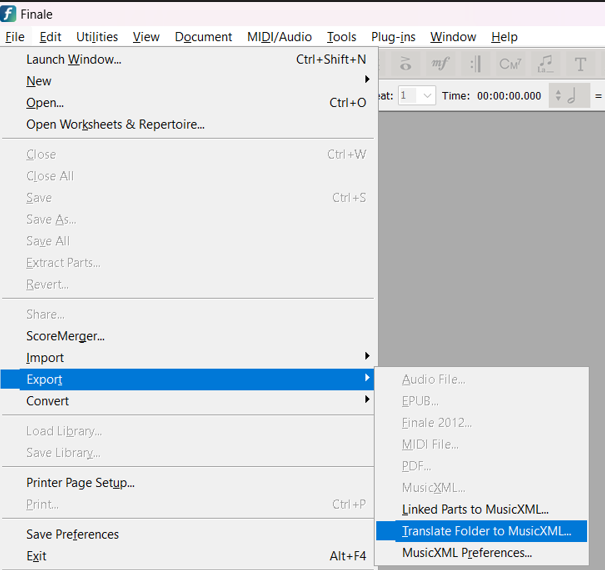This screenshot has width=605, height=570.
Task: Click the greyed-out Save As... entry
Action: (189, 219)
